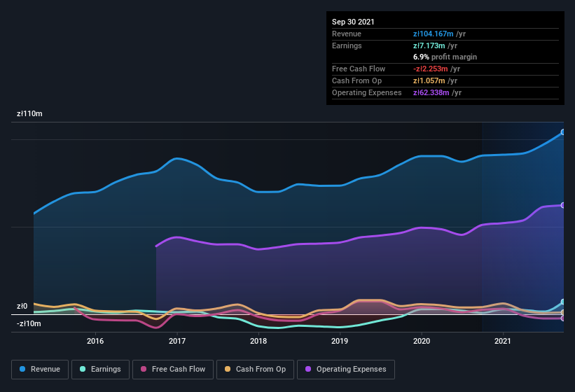The width and height of the screenshot is (575, 392).
Task: Click the blue Revenue legend dot
Action: click(22, 370)
